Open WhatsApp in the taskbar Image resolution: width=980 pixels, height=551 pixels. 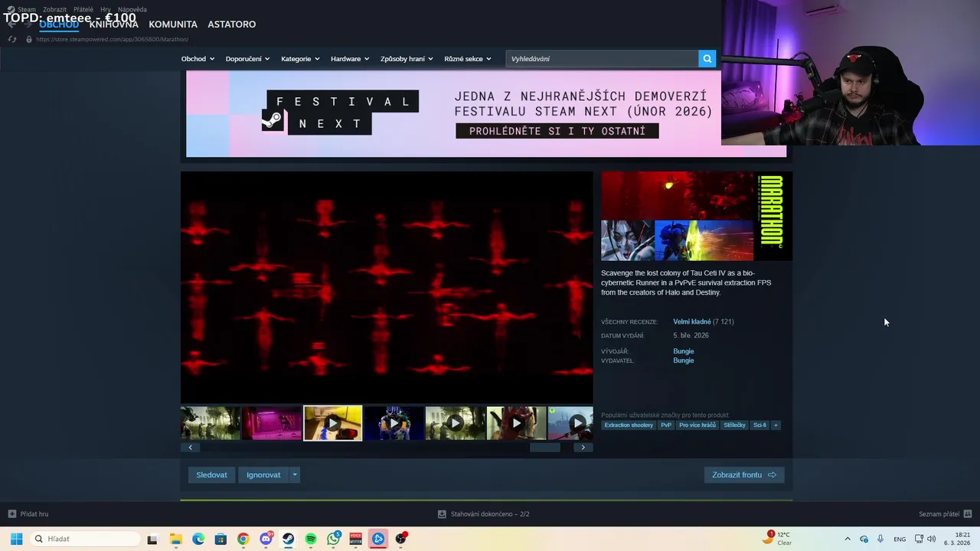tap(334, 539)
